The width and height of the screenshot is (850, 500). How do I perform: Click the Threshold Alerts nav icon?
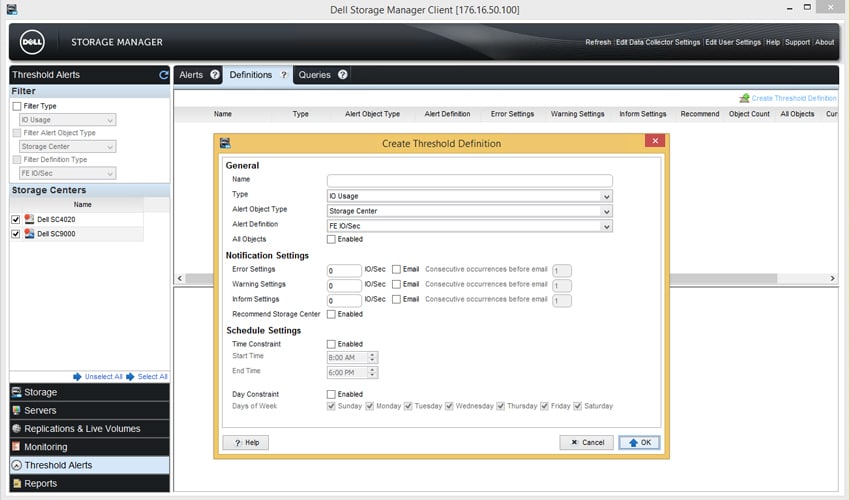click(x=17, y=465)
